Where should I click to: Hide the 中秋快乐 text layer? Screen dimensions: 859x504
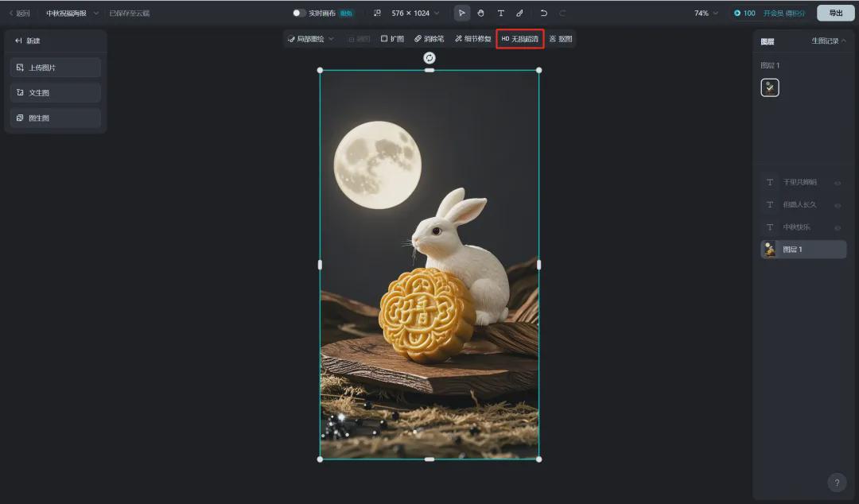(837, 227)
